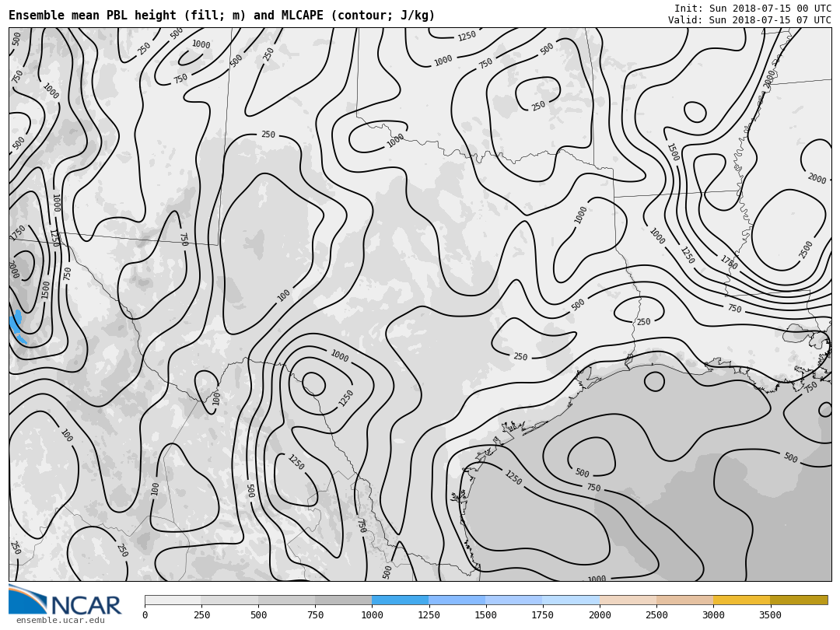Click the 3500 tick label on the colorbar

[x=770, y=615]
